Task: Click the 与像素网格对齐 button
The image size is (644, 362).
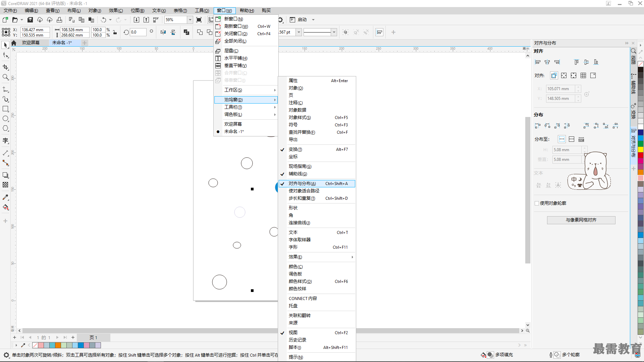Action: click(581, 220)
